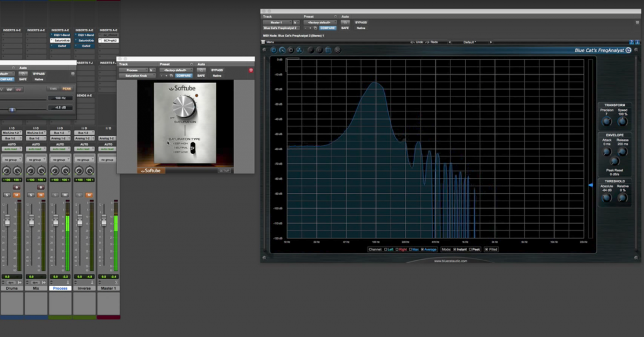Image resolution: width=644 pixels, height=337 pixels.
Task: Click the blue threshold arrow marker beside graph
Action: coord(591,185)
